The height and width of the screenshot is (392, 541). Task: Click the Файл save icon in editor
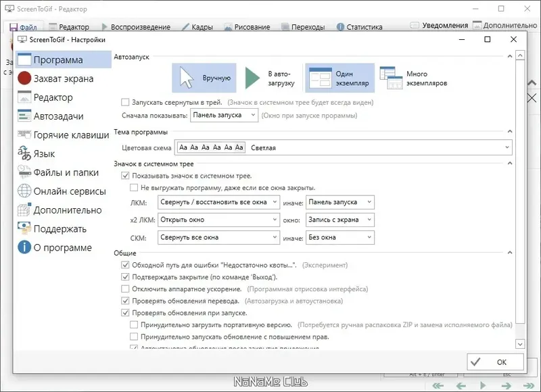point(14,27)
